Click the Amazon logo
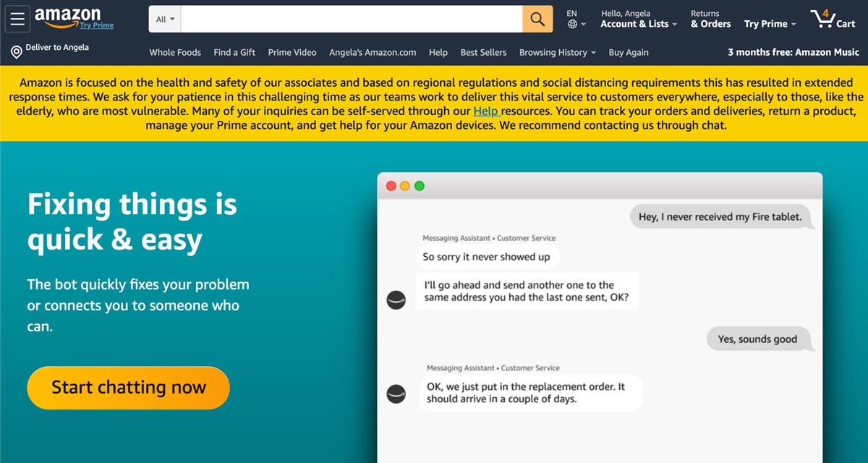Screen dimensions: 868x463 [x=68, y=17]
